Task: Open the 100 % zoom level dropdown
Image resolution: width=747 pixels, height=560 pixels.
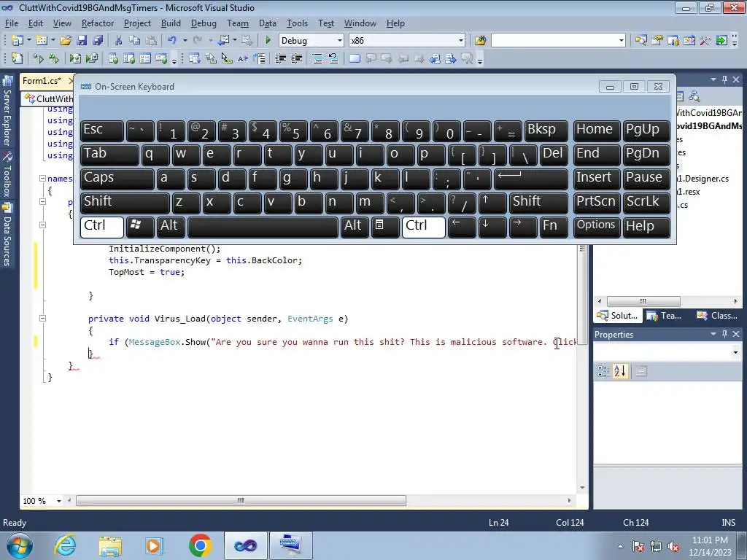Action: pos(59,501)
